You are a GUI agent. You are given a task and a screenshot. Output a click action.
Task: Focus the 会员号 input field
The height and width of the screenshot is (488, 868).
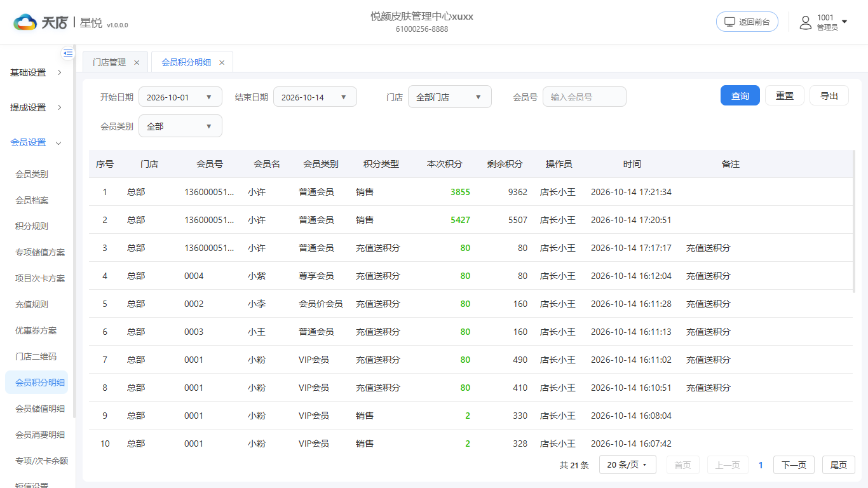[585, 97]
